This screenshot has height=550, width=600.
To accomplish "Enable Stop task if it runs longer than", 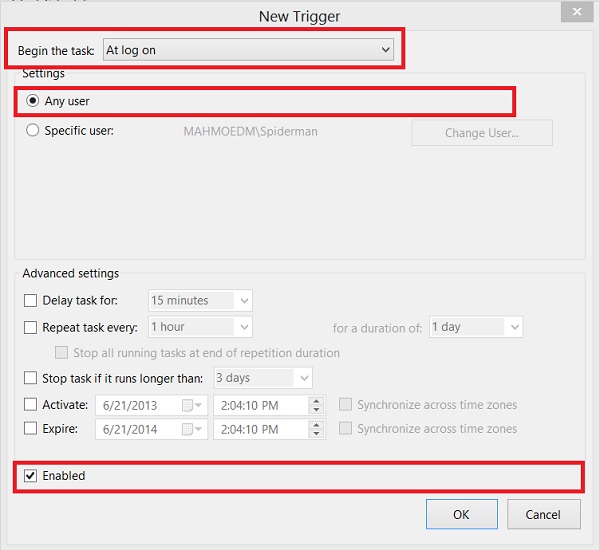I will coord(30,378).
